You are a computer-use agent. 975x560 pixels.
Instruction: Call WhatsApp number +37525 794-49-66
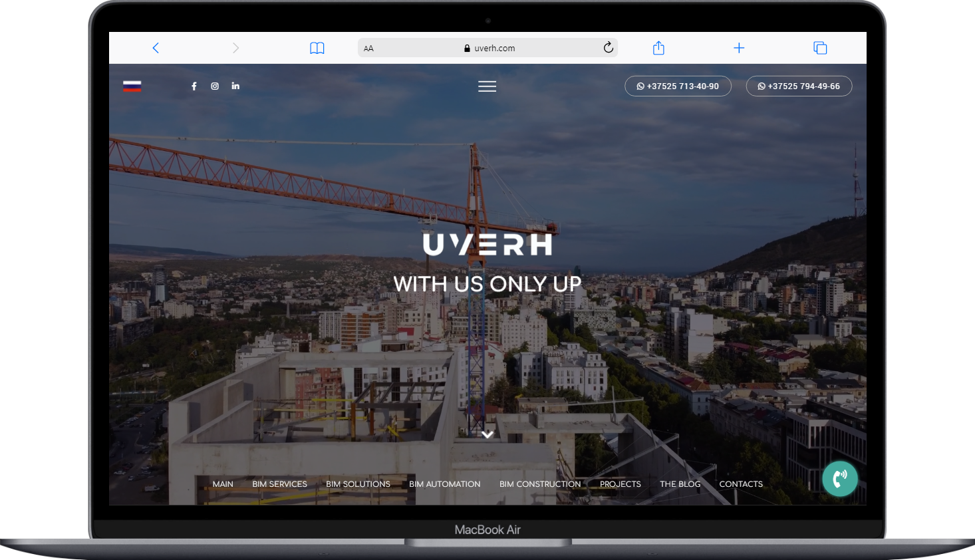tap(799, 86)
